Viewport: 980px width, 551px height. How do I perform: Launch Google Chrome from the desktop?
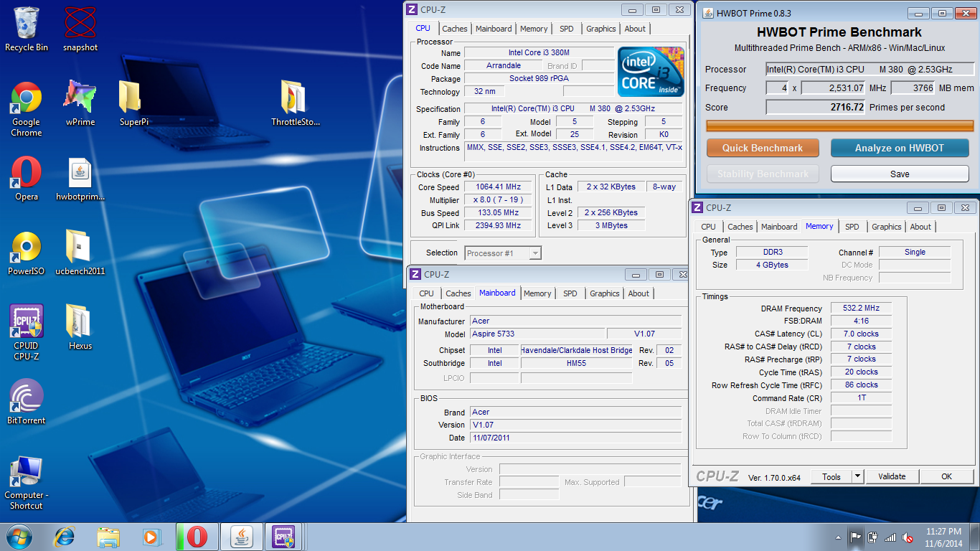coord(27,109)
